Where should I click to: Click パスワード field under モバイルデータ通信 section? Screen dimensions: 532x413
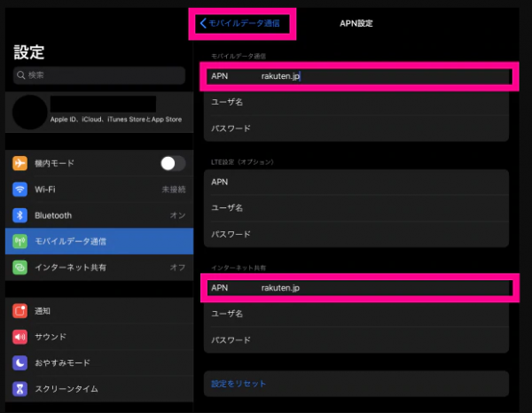[x=356, y=129]
